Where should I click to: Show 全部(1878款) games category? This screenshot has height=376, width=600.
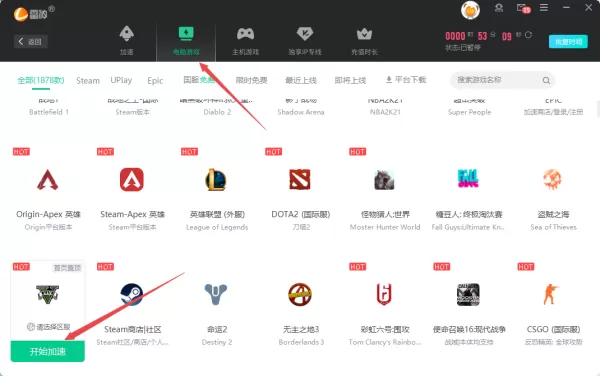[x=41, y=80]
